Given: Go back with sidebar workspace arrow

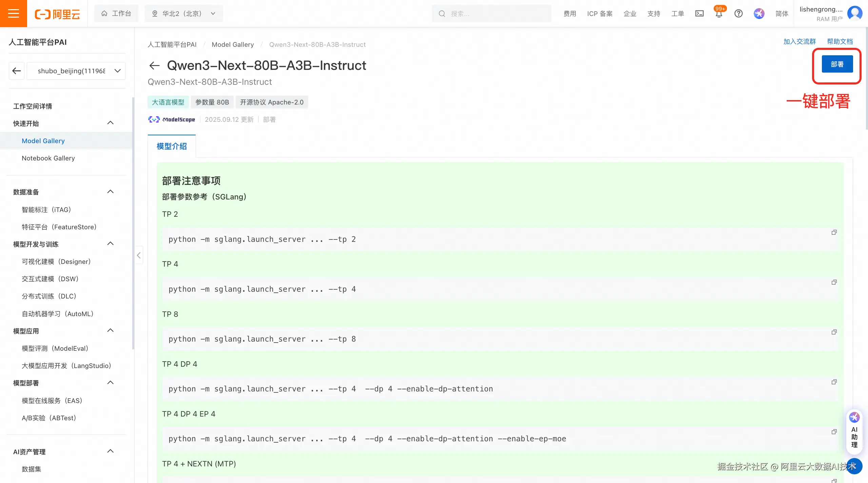Looking at the screenshot, I should [x=17, y=71].
